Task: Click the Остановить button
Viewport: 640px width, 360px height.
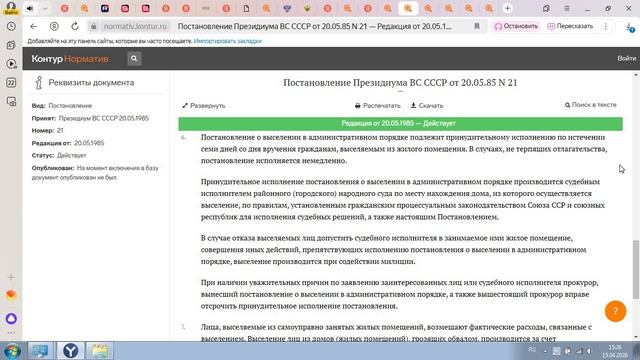Action: click(516, 27)
